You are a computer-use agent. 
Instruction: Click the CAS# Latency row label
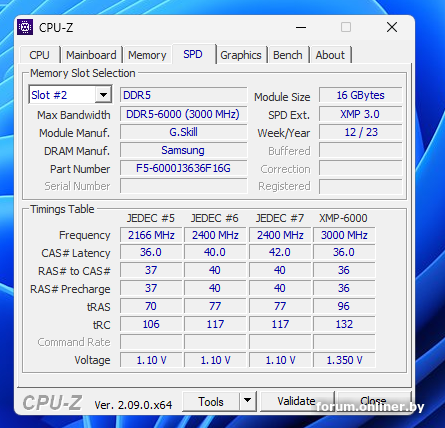(x=76, y=253)
